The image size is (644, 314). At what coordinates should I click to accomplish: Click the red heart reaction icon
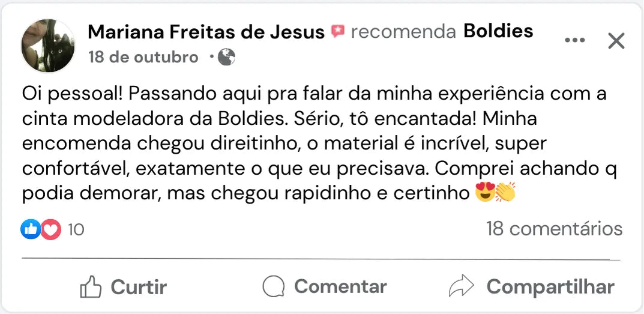coord(51,229)
